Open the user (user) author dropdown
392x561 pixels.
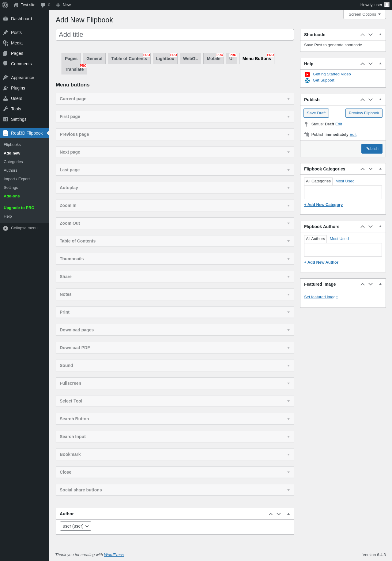(76, 526)
